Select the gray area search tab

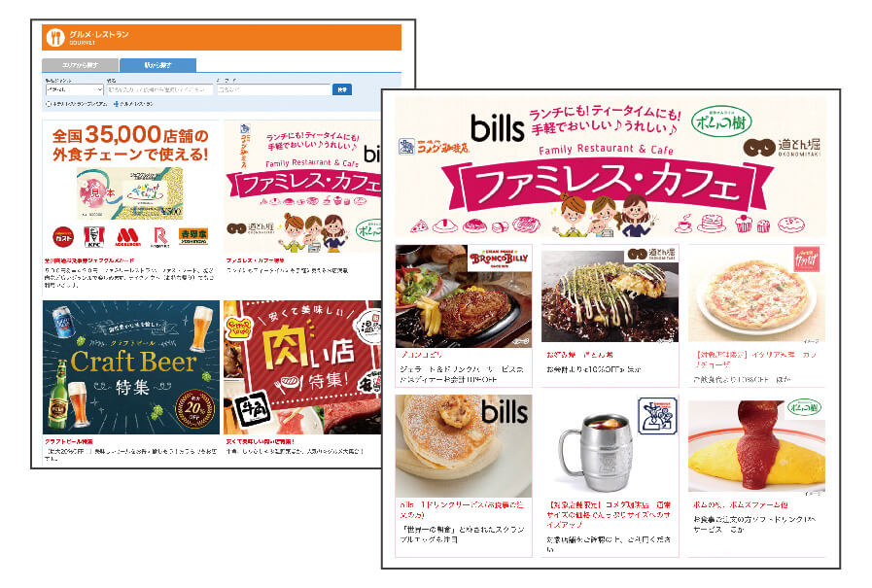pyautogui.click(x=80, y=65)
